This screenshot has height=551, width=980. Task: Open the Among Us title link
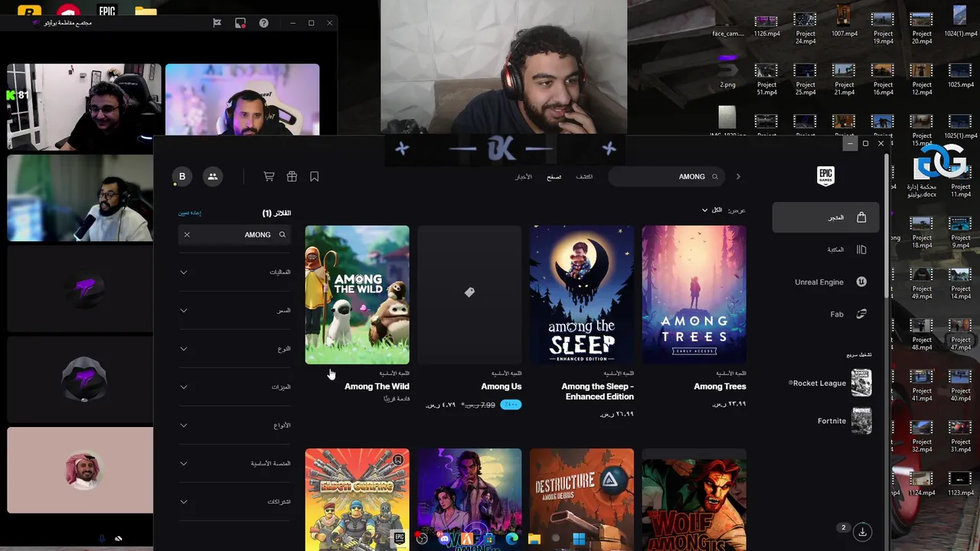pos(501,386)
